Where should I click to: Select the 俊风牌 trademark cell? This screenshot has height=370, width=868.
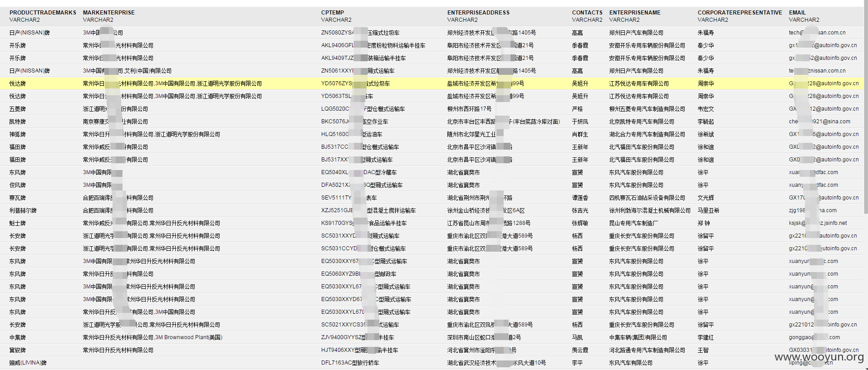coord(18,185)
